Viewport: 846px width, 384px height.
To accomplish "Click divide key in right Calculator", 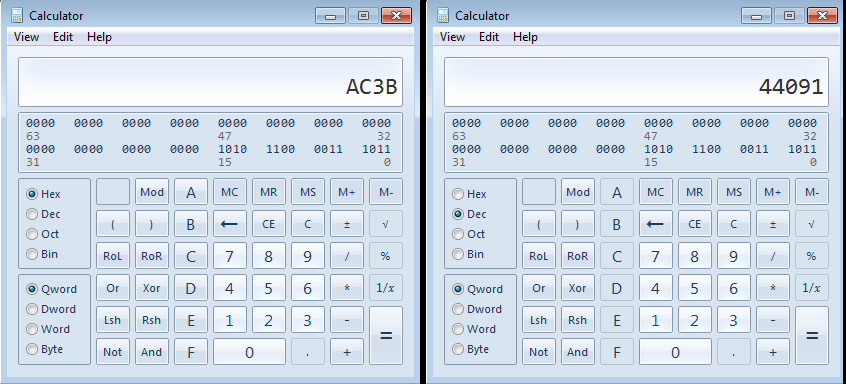I will click(773, 256).
